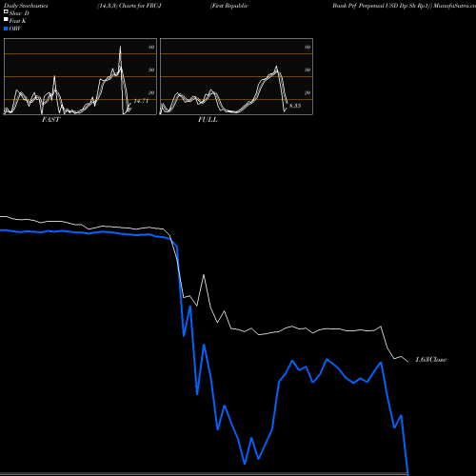Click the OBV blue legend swatch

tap(6, 29)
